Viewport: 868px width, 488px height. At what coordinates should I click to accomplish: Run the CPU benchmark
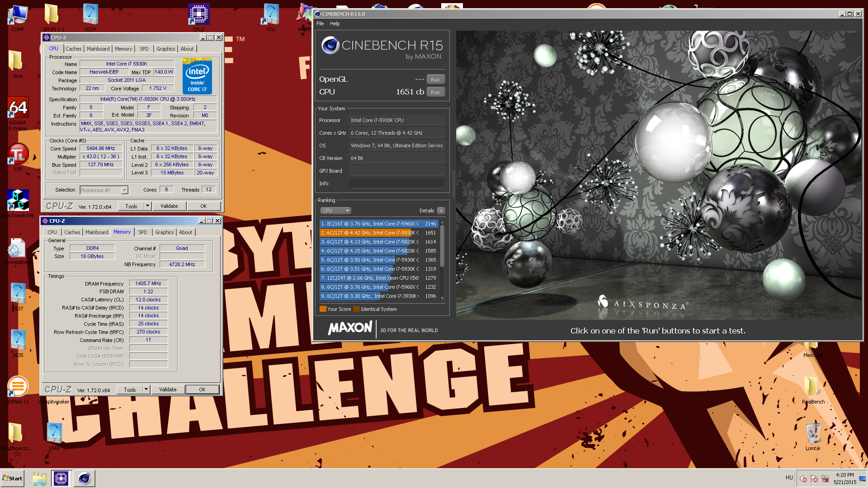pos(435,92)
